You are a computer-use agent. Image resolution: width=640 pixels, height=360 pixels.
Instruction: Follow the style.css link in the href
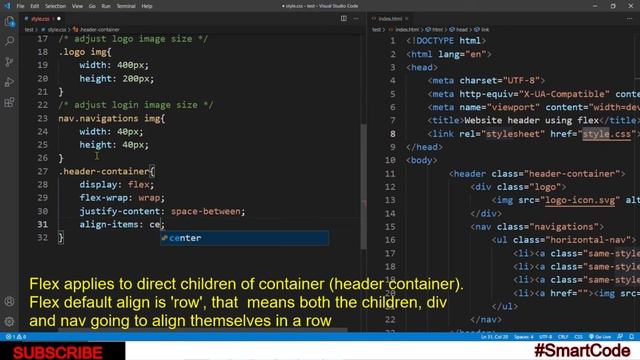pos(606,134)
